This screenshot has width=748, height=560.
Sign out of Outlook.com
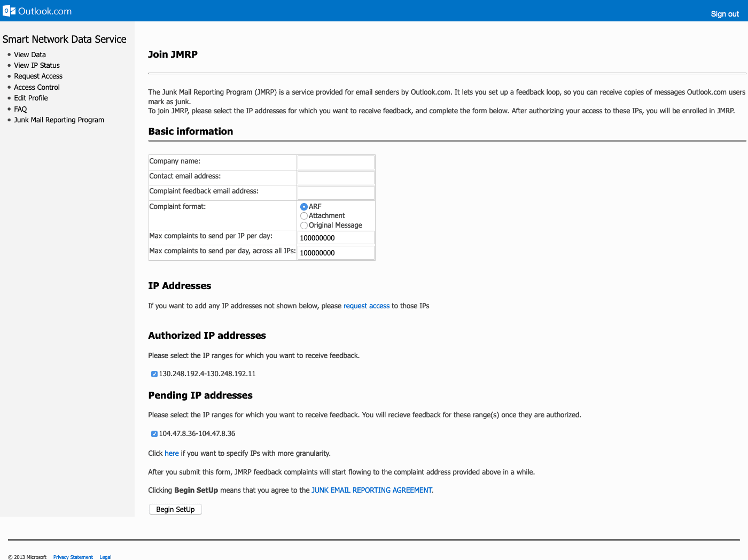724,14
